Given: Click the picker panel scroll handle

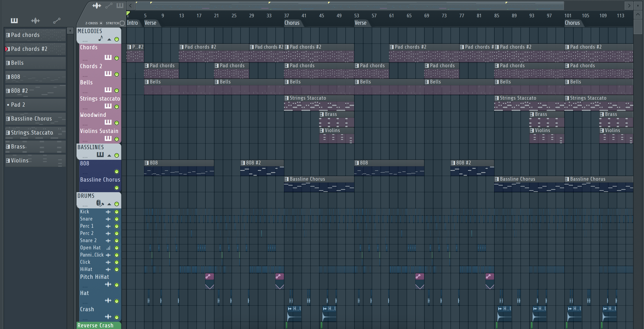Looking at the screenshot, I should (x=70, y=31).
